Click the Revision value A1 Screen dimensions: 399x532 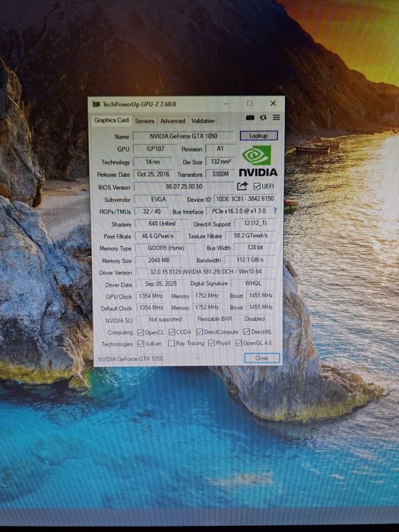[x=220, y=149]
